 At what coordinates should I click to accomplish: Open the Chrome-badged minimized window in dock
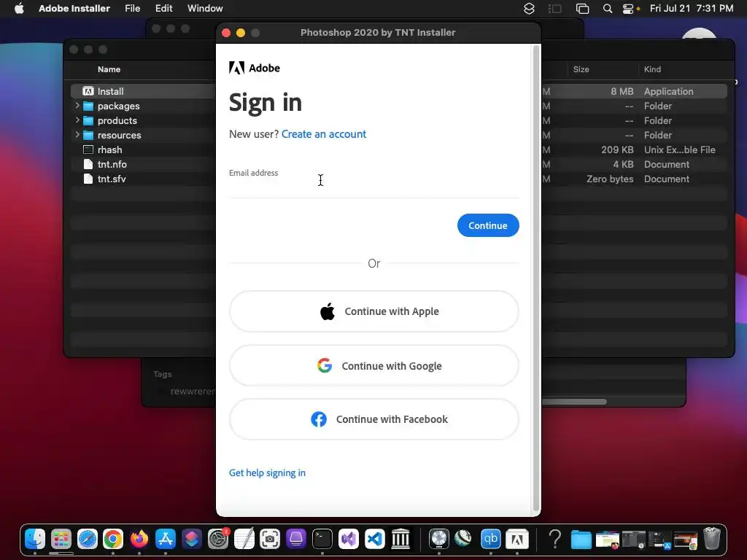tap(685, 539)
